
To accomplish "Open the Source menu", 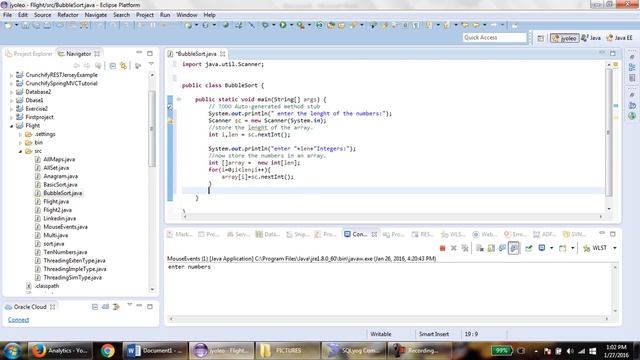I will [x=42, y=15].
